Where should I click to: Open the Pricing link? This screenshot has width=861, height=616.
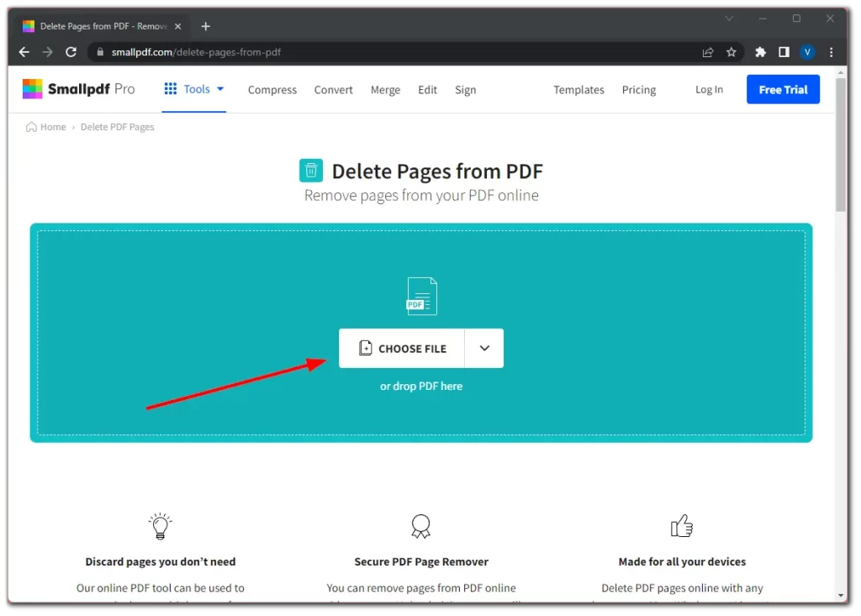click(639, 89)
